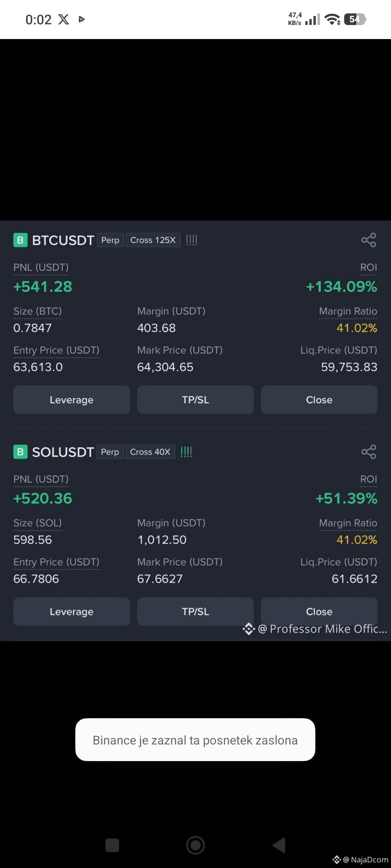Tap the Cross 125X margin mode tag

(153, 240)
